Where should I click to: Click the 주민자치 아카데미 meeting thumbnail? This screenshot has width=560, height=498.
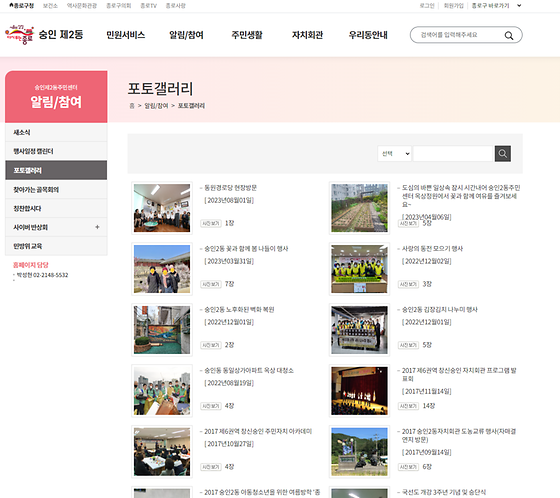[x=162, y=452]
